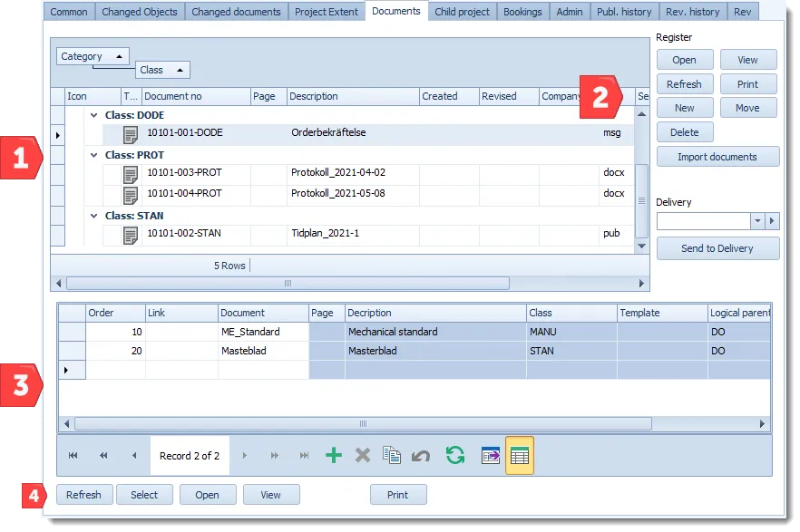The image size is (800, 532).
Task: Click the green refresh arrows icon
Action: (x=455, y=456)
